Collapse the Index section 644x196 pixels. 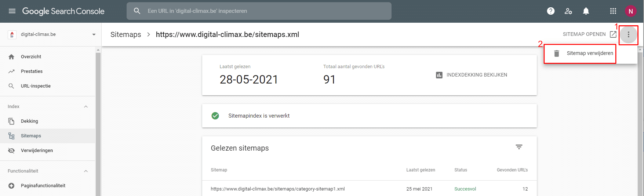tap(86, 107)
